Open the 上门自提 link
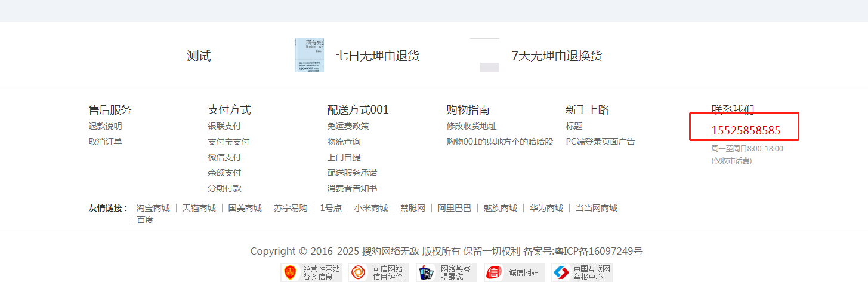Viewport: 868px width, 285px height. [x=344, y=157]
